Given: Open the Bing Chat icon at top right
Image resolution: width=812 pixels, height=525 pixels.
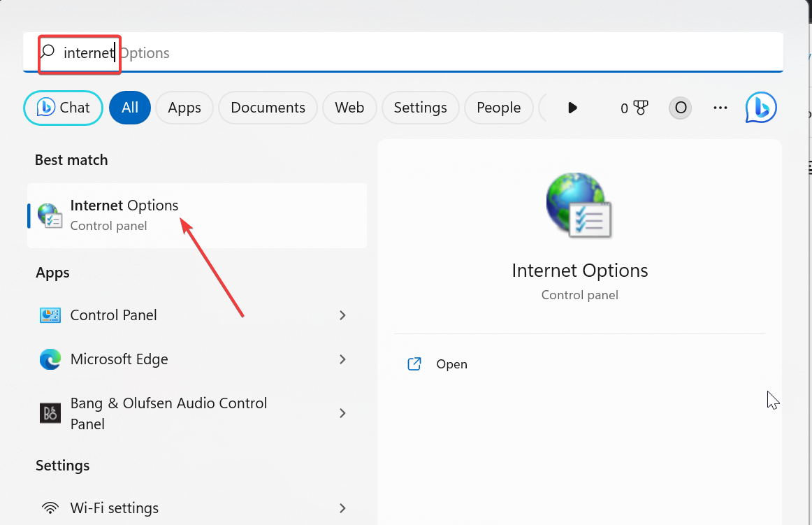Looking at the screenshot, I should coord(761,108).
